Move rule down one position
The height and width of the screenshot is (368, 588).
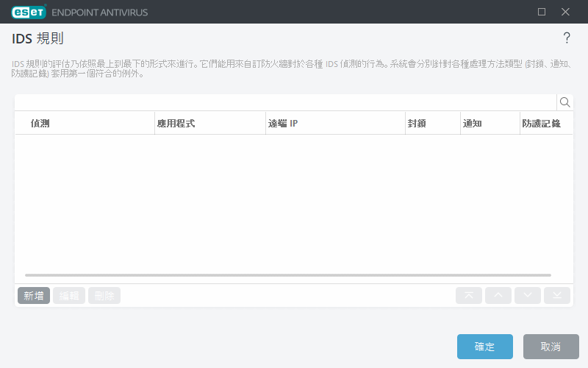click(528, 296)
